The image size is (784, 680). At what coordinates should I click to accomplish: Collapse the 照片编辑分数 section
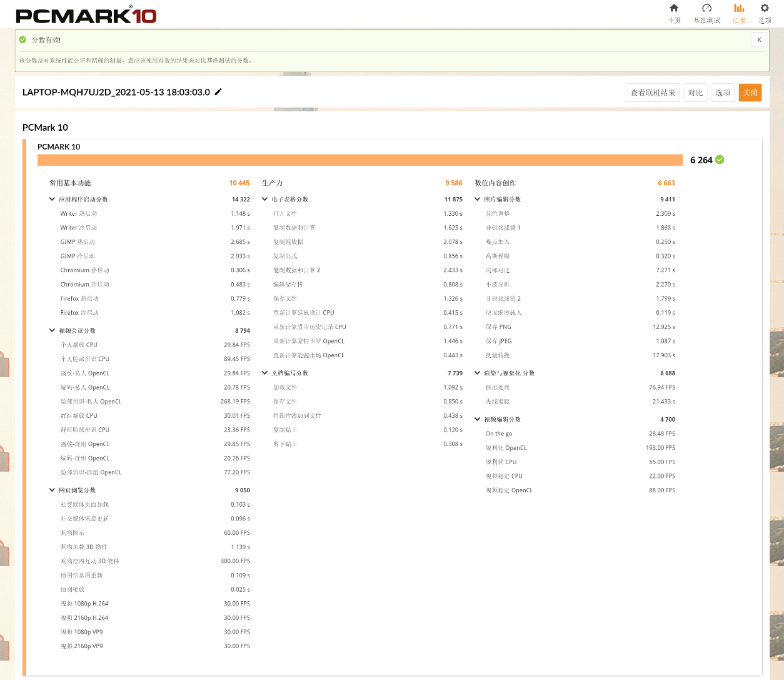point(477,200)
